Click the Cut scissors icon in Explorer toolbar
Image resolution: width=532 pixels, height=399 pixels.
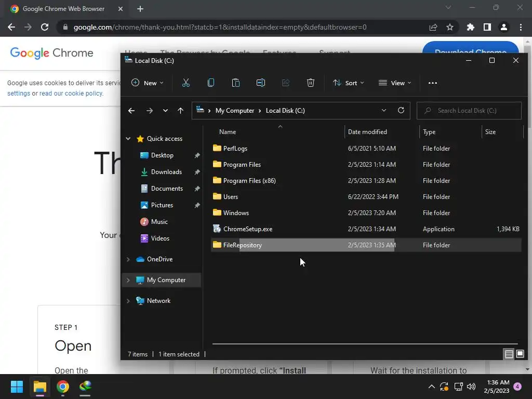(185, 83)
